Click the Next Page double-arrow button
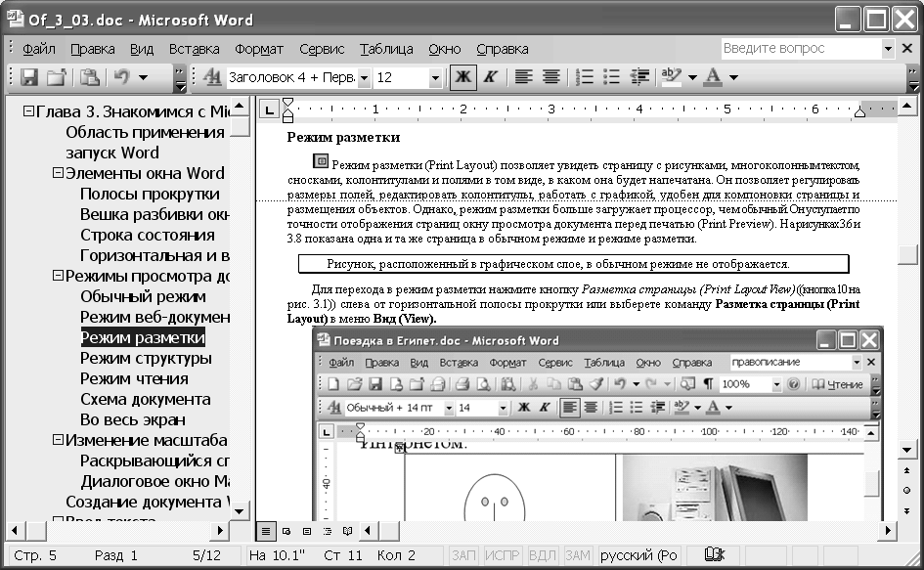The image size is (924, 570). coord(907,511)
